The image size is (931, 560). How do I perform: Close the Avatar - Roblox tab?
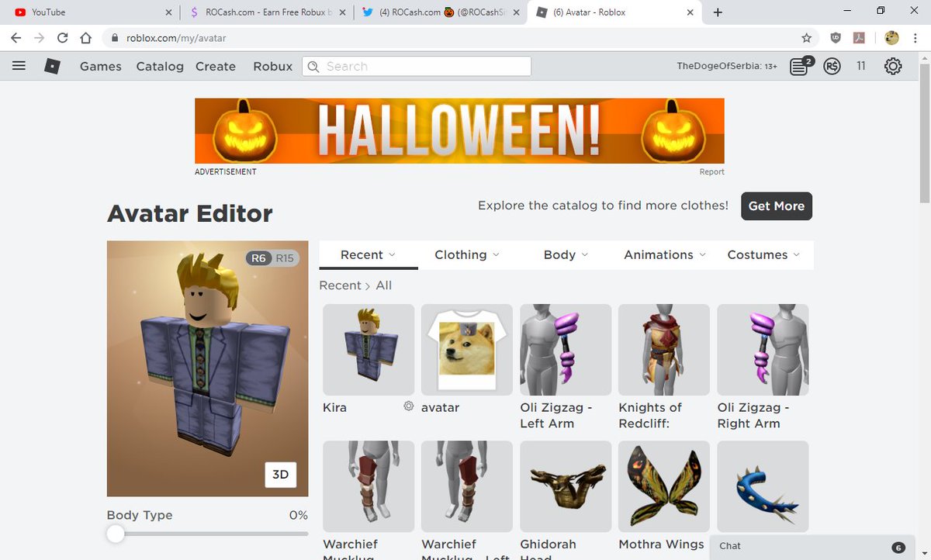(689, 12)
